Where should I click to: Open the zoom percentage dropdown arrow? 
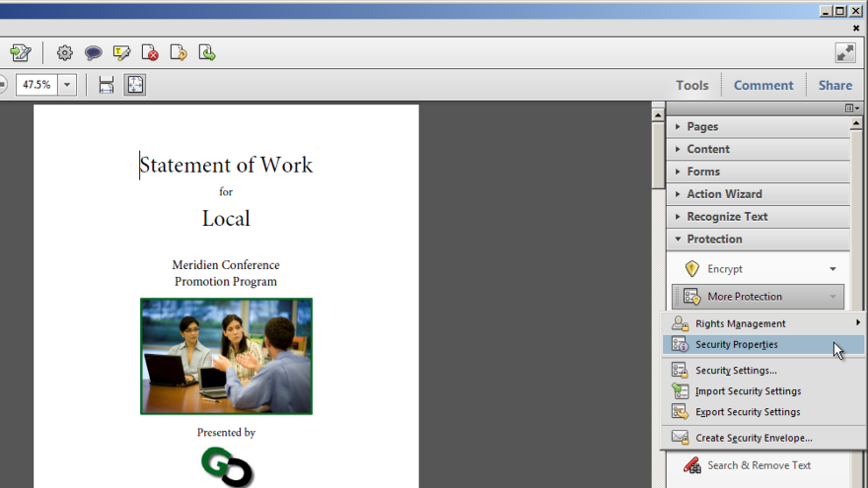(x=67, y=85)
